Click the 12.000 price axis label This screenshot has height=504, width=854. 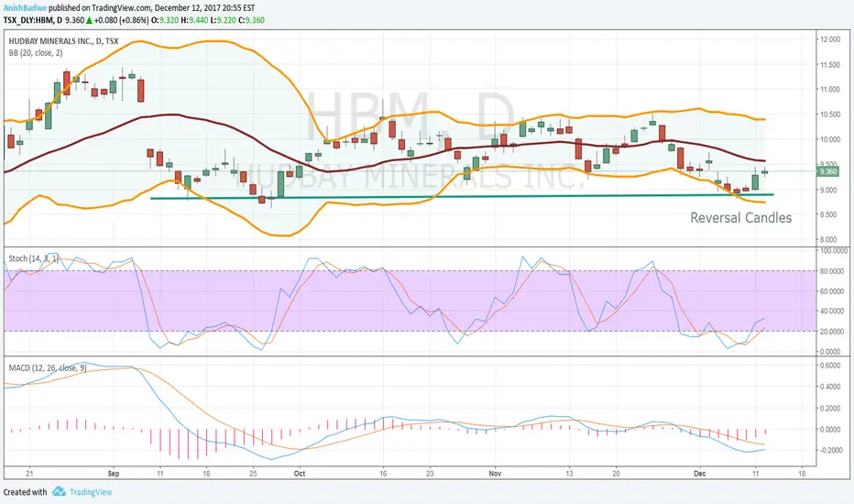point(830,39)
